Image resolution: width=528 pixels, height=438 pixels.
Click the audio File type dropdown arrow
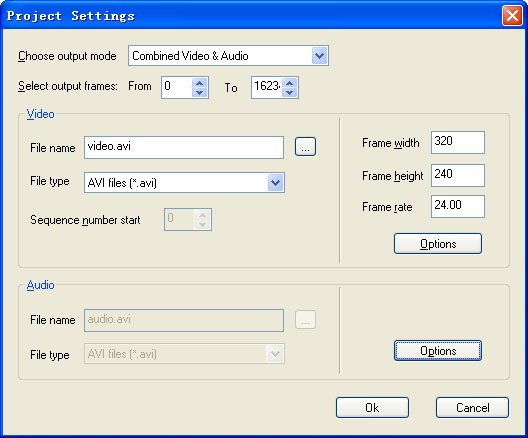[275, 354]
